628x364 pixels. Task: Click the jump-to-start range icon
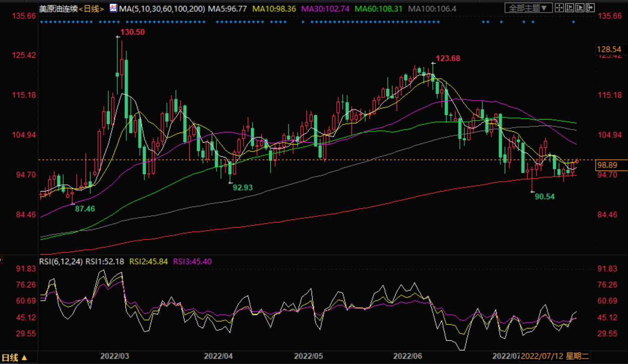(x=570, y=8)
